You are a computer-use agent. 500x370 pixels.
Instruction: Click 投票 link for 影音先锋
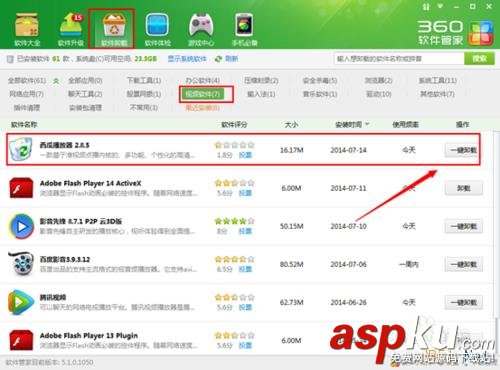point(245,231)
